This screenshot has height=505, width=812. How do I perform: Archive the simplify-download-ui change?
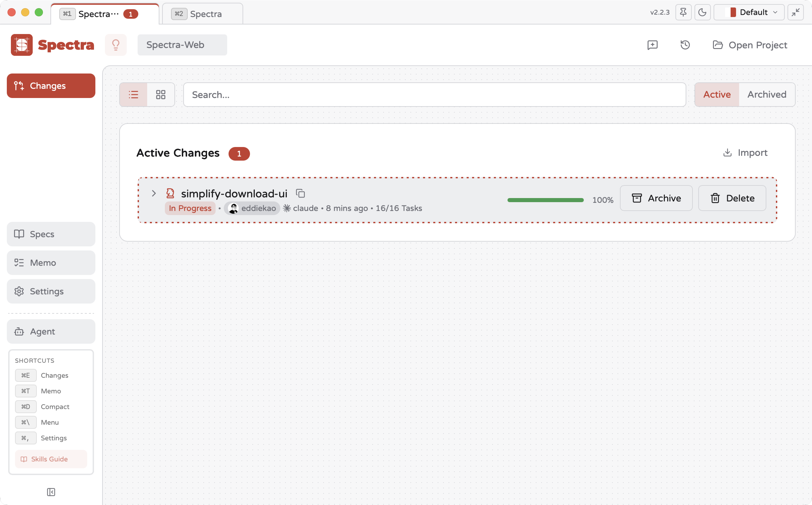point(656,198)
